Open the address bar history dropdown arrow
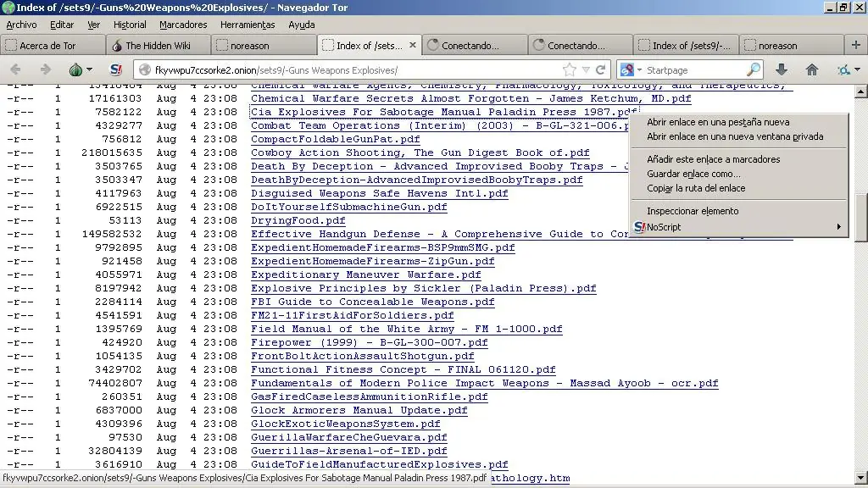The height and width of the screenshot is (488, 868). 586,69
